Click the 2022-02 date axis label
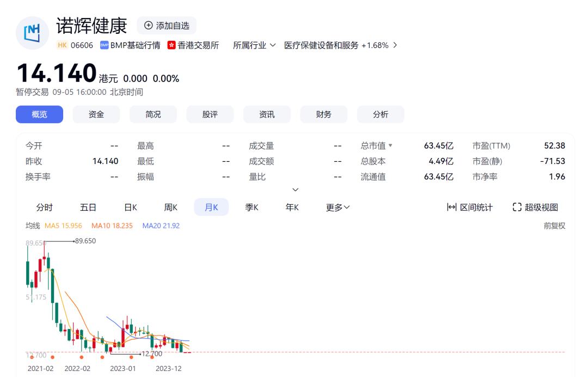This screenshot has height=377, width=588. (77, 369)
